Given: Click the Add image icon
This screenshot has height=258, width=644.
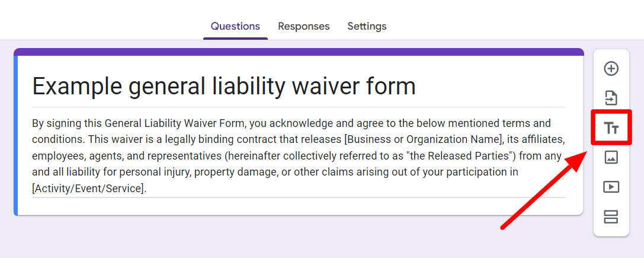Looking at the screenshot, I should [611, 157].
